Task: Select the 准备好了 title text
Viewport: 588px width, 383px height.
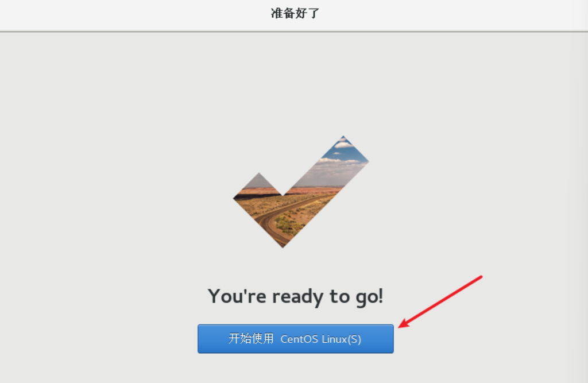Action: 295,14
